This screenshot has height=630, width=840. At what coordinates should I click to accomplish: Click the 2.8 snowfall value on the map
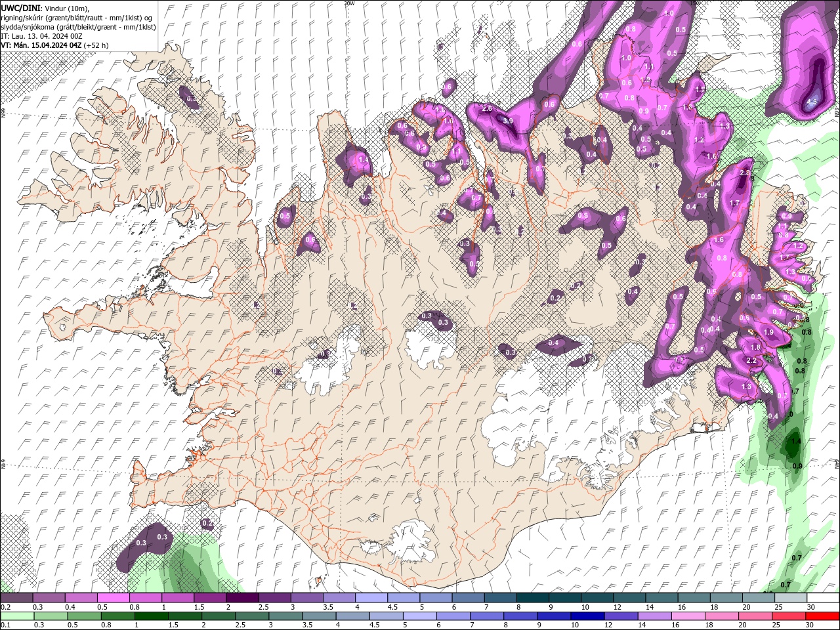pyautogui.click(x=744, y=173)
